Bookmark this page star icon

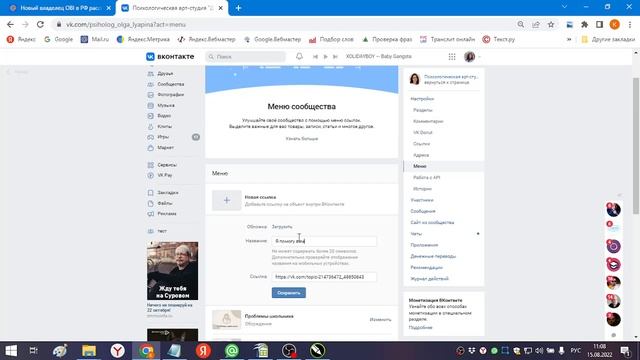551,24
